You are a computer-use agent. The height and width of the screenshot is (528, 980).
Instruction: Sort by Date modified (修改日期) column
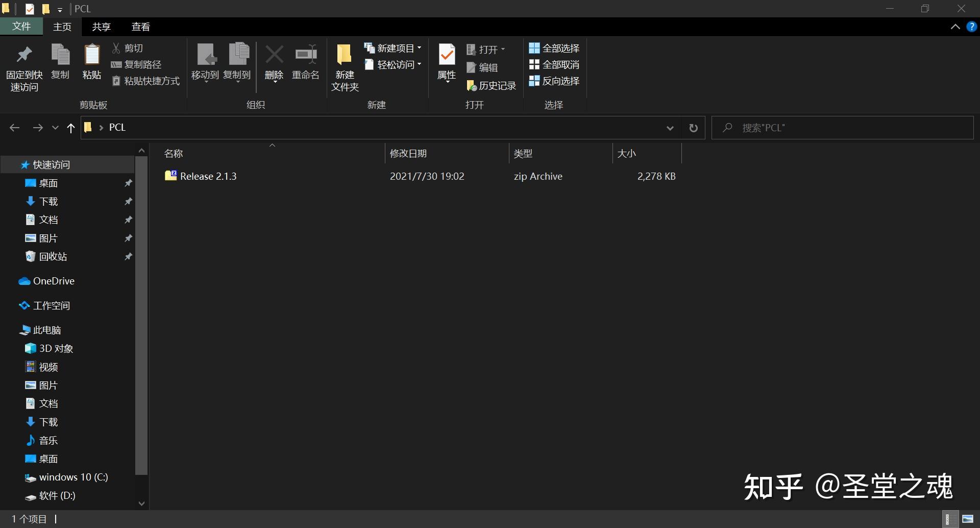tap(447, 153)
